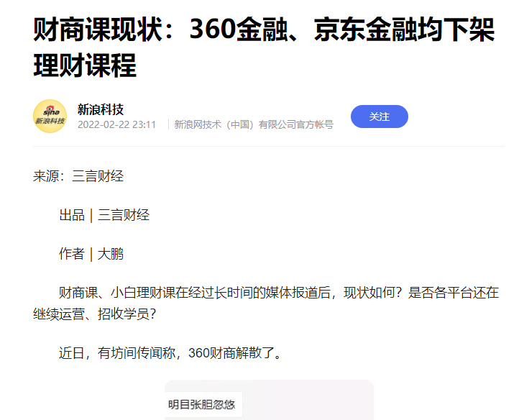Click the 新浪网技术(中国)有限公司官方帐号 label
The image size is (519, 420).
tap(254, 125)
